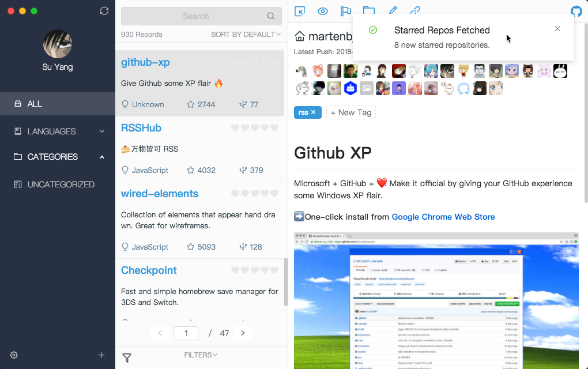Set wired-elements rating to one heart
588x369 pixels.
pyautogui.click(x=235, y=194)
